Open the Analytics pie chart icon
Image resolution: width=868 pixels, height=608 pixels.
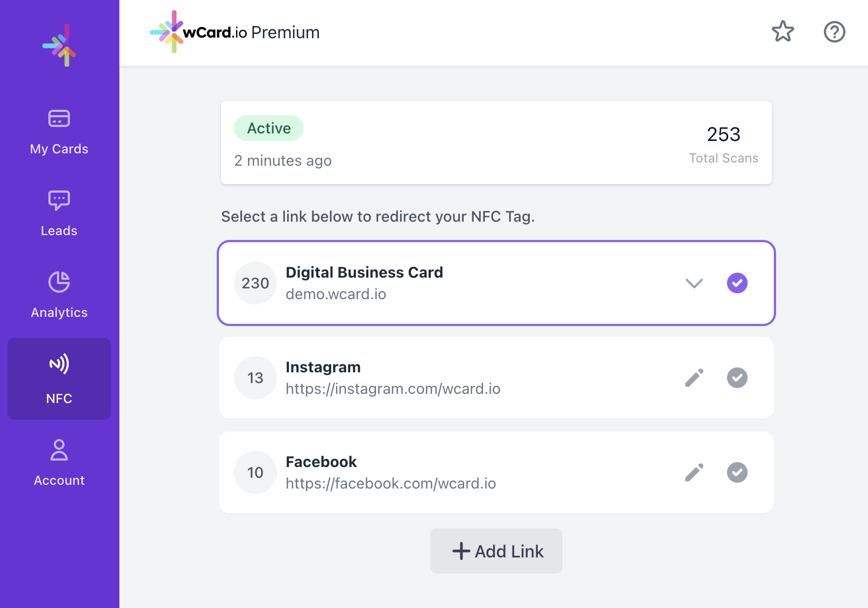59,282
